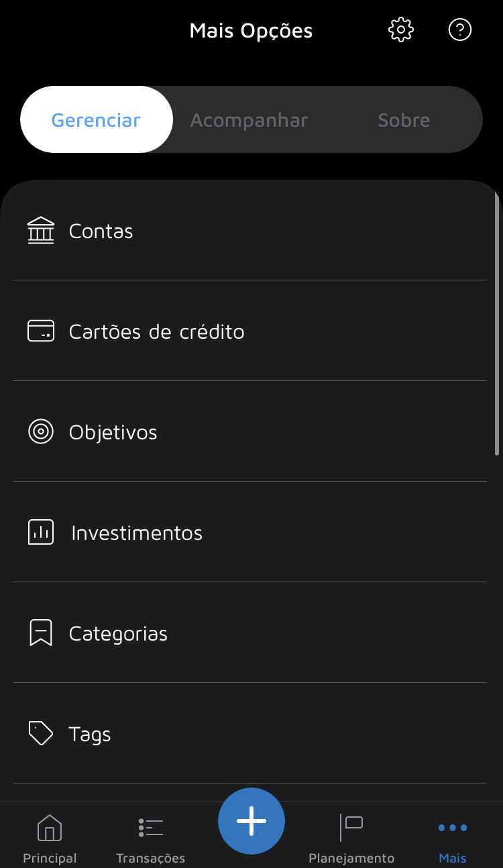Tap the chart icon for Investimentos
This screenshot has height=868, width=503.
pos(41,533)
